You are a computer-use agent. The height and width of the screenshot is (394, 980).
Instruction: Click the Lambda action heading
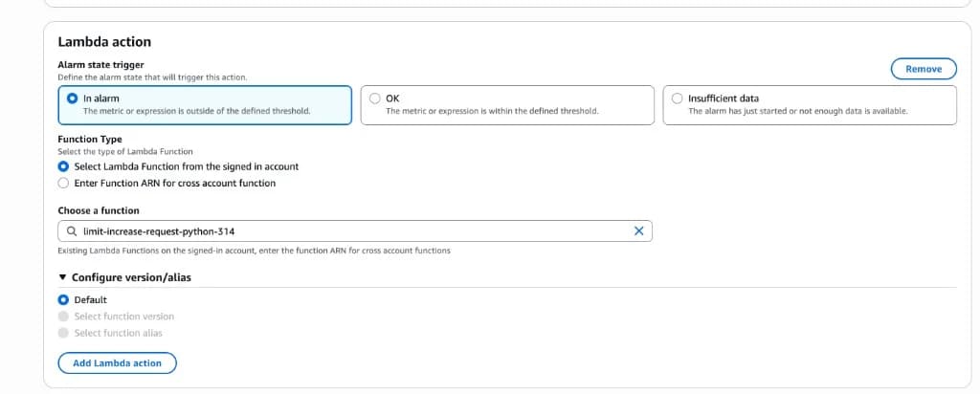pos(104,42)
